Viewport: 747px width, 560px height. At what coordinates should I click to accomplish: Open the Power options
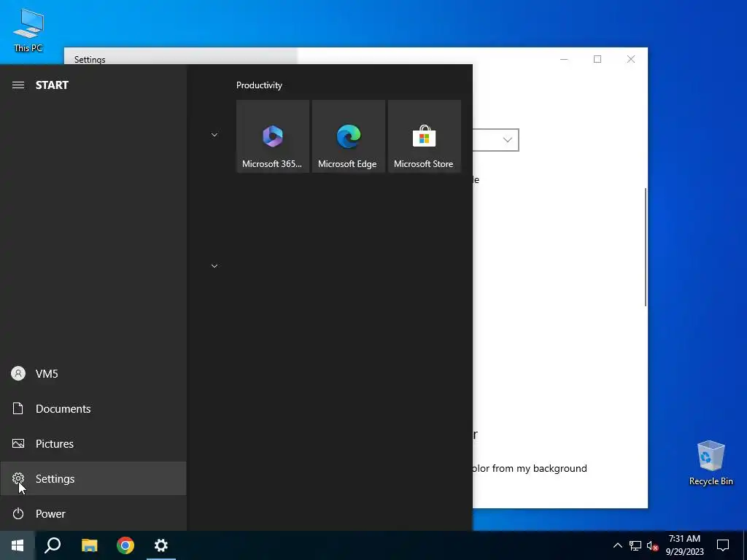coord(93,514)
